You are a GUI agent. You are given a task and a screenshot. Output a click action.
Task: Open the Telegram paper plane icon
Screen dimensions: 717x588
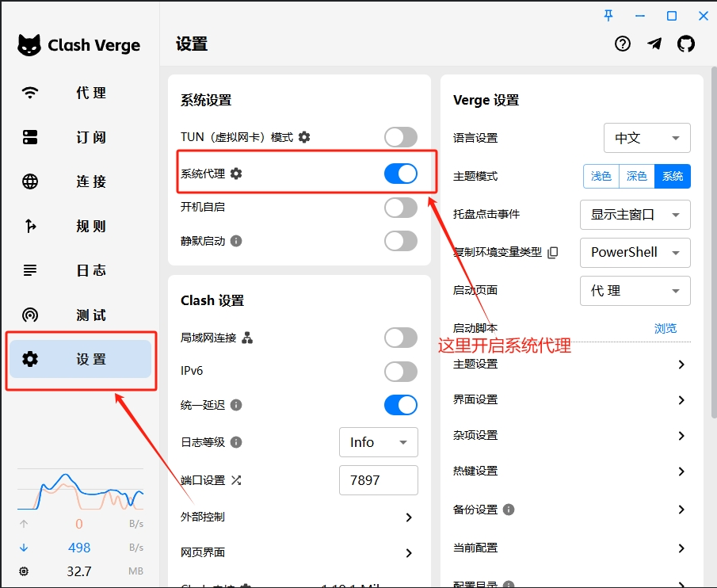point(654,44)
